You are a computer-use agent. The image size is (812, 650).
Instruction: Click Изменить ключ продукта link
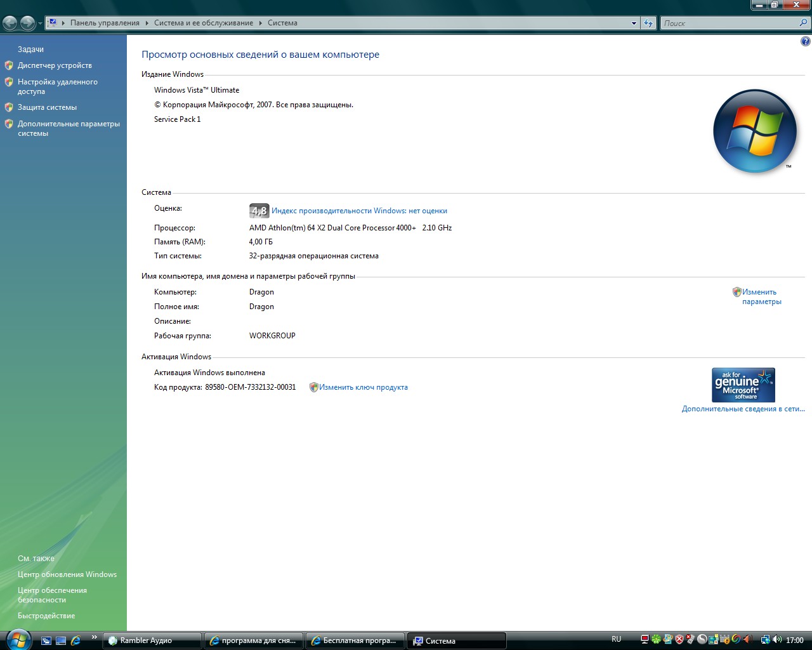coord(363,387)
